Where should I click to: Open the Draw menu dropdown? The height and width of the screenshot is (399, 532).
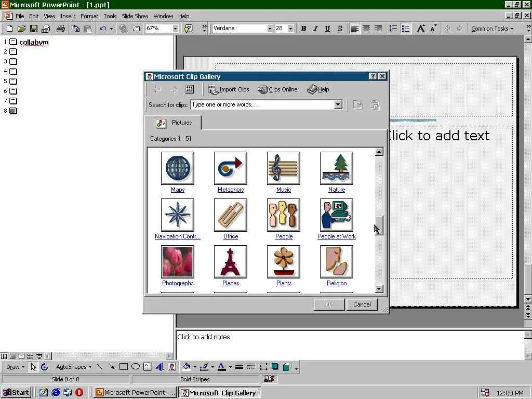(15, 367)
